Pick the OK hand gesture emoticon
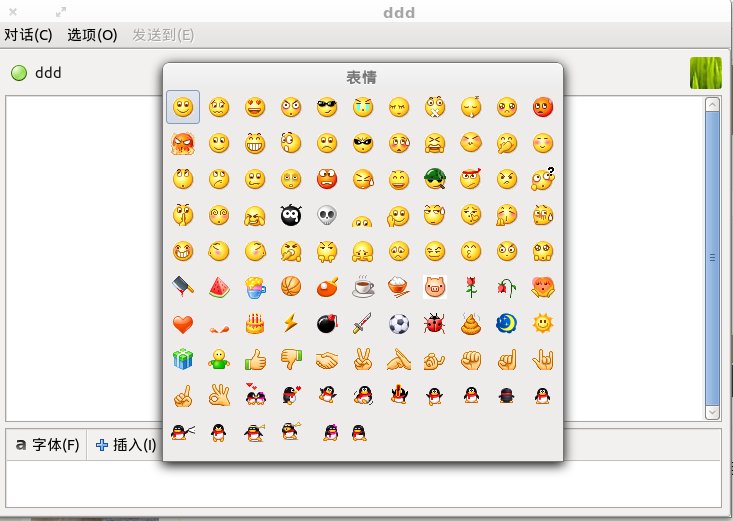 click(x=219, y=395)
